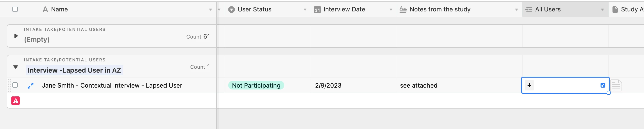Click the plus icon in All Users cell
The image size is (644, 129).
click(529, 85)
